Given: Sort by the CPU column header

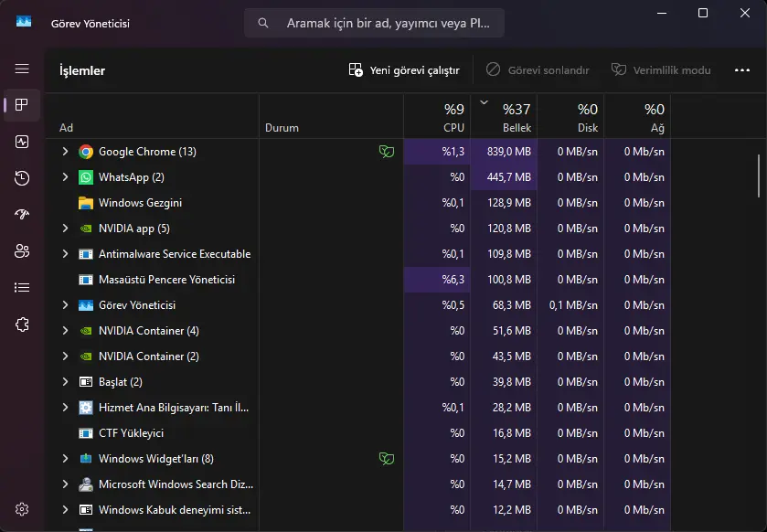Looking at the screenshot, I should [x=437, y=116].
